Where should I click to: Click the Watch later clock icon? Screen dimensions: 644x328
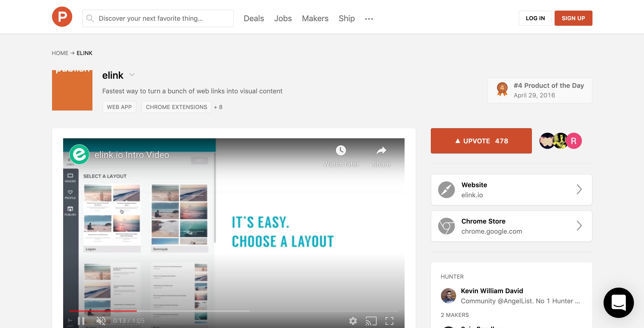tap(341, 151)
